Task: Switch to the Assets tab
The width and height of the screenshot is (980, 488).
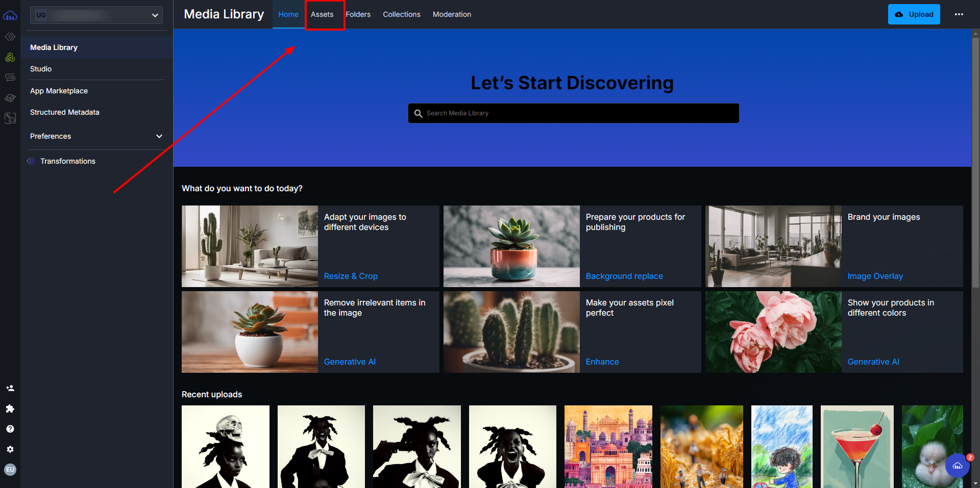Action: [x=322, y=14]
